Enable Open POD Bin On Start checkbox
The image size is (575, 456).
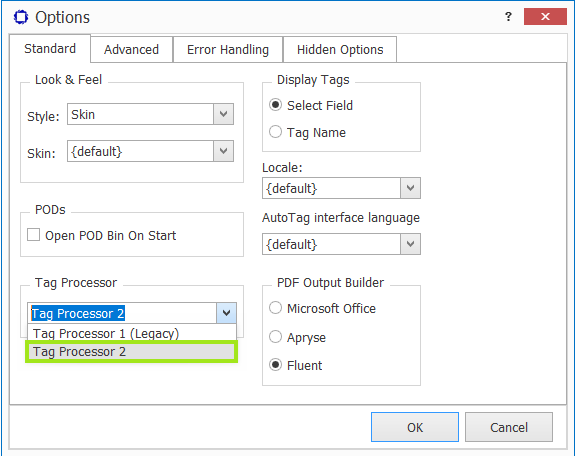(33, 235)
